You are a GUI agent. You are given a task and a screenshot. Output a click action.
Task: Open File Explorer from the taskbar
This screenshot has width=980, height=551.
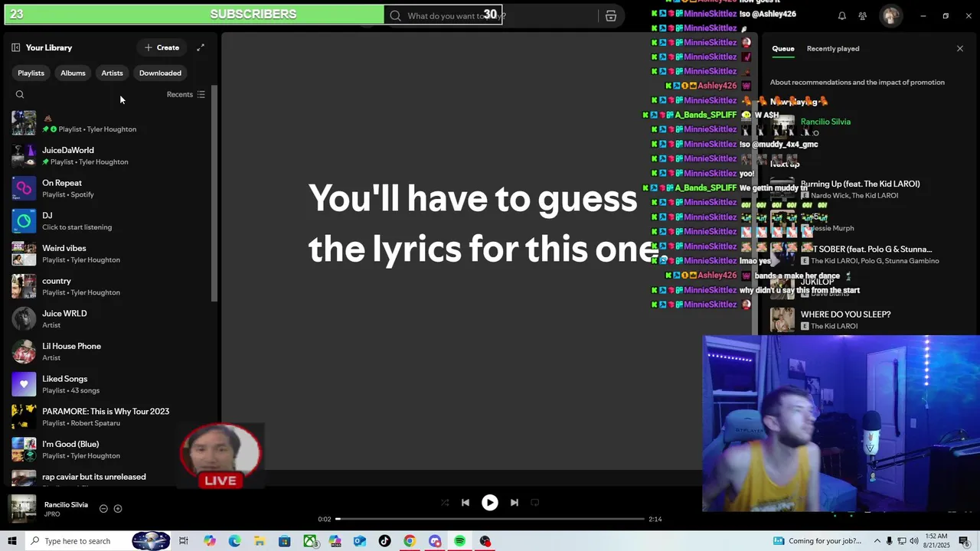(x=260, y=541)
